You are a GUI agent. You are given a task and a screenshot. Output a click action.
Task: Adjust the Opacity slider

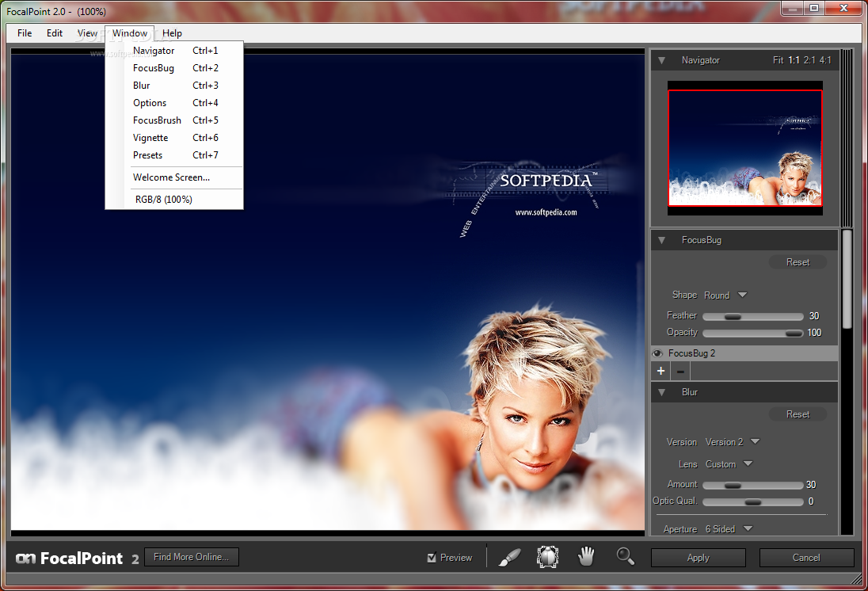(x=753, y=333)
